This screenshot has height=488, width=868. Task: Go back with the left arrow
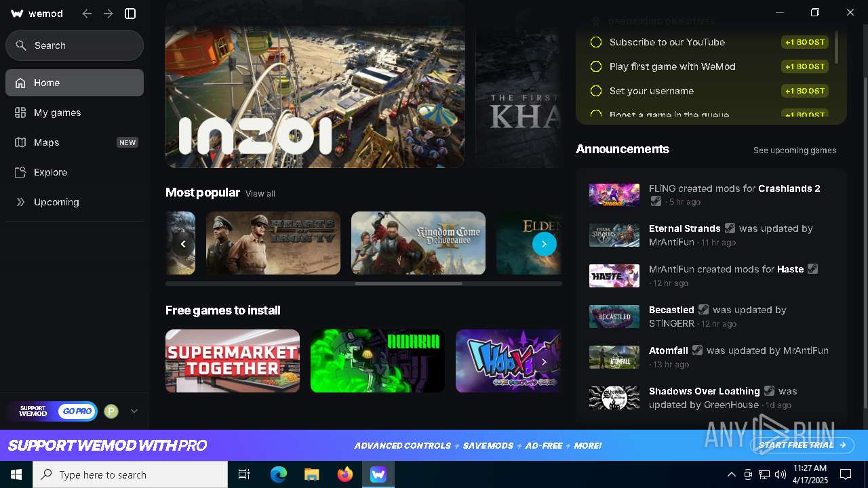[87, 14]
